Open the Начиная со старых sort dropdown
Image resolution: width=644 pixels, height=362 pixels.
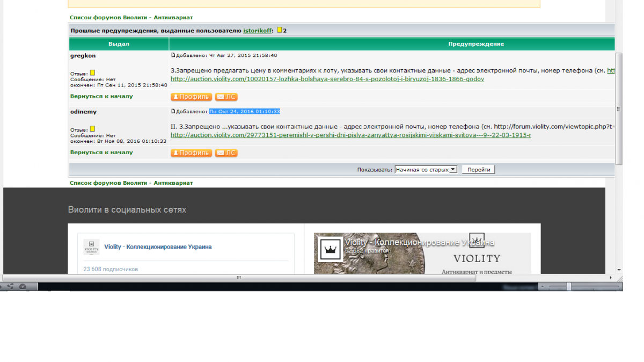coord(426,170)
